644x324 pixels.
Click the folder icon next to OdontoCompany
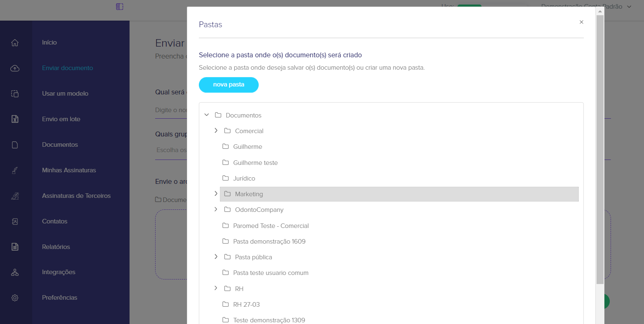(227, 209)
